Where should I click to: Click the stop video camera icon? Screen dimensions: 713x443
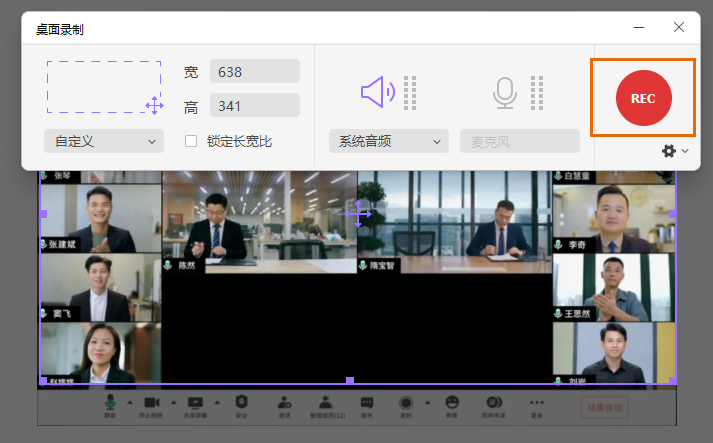point(151,402)
